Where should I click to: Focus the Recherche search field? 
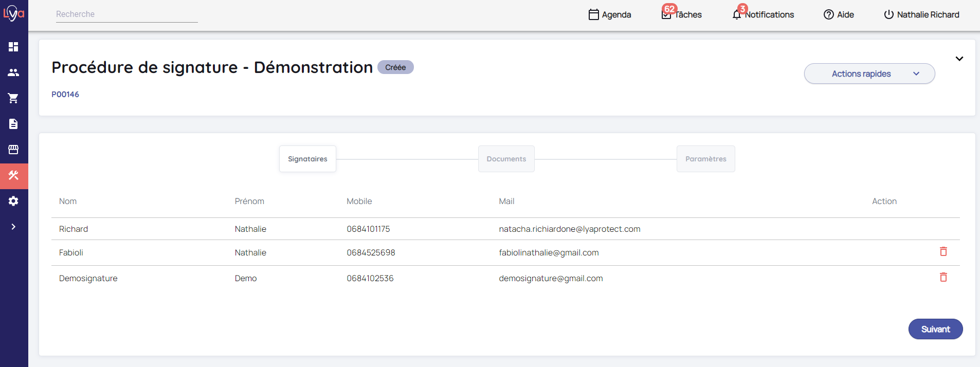pyautogui.click(x=126, y=14)
